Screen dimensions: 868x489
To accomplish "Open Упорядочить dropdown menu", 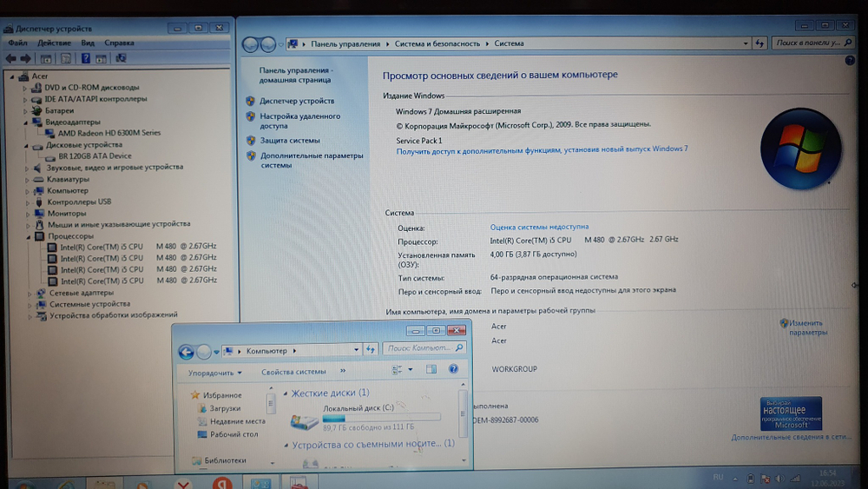I will (x=214, y=373).
